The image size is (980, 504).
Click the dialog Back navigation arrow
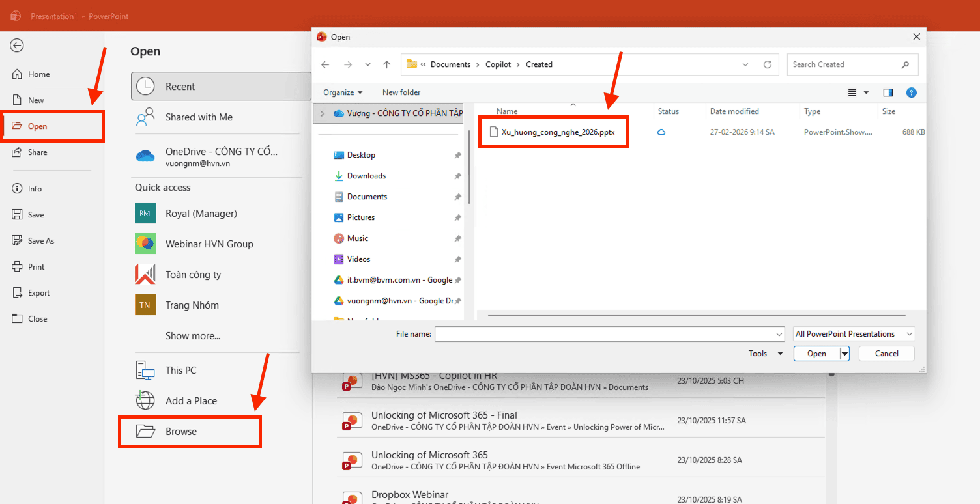[x=326, y=64]
